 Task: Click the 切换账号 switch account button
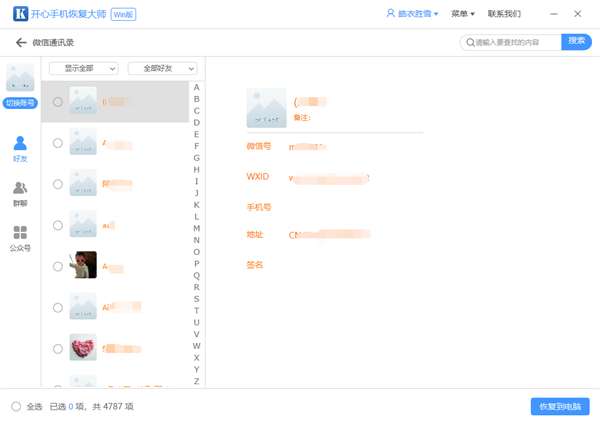[20, 103]
